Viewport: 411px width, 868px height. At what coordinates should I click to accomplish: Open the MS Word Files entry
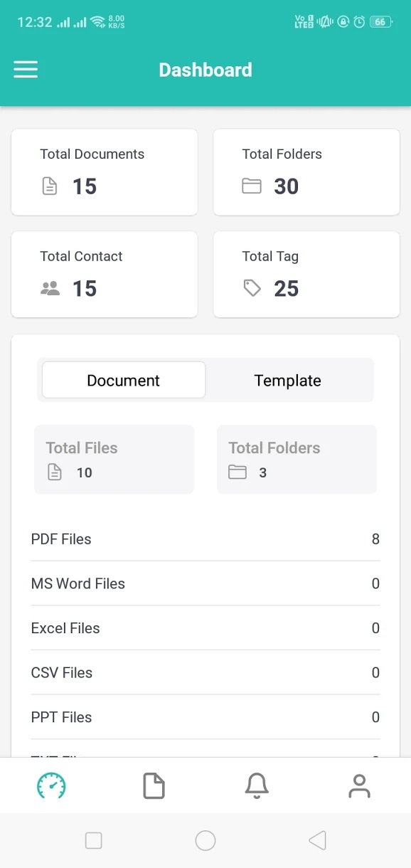[205, 583]
